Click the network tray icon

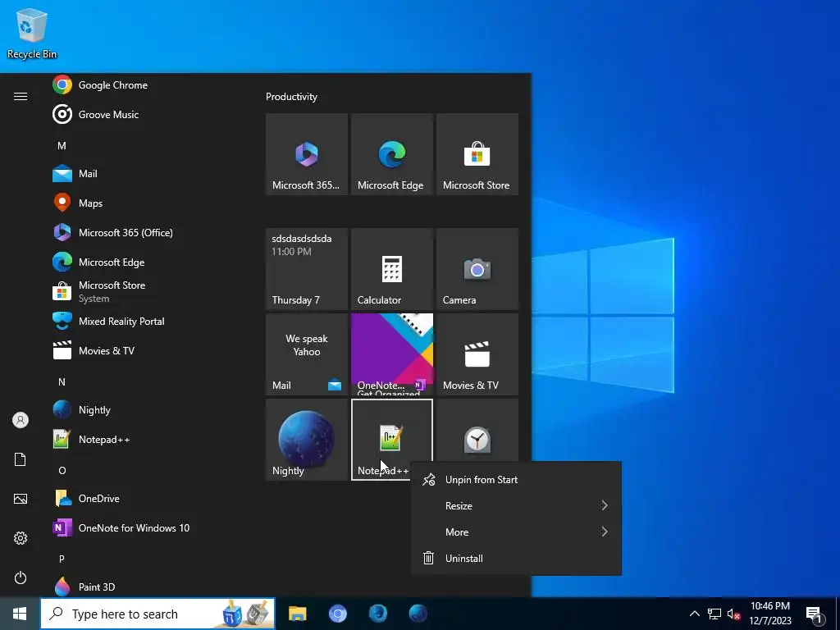(714, 614)
